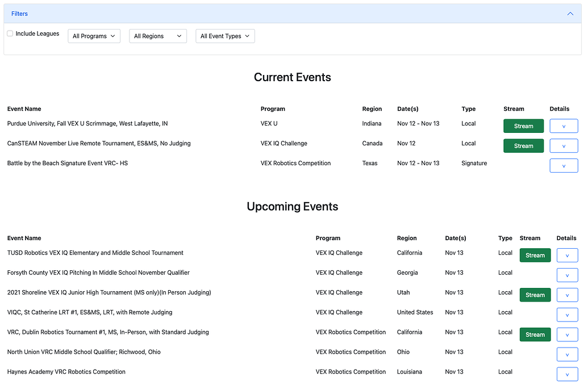The image size is (588, 385).
Task: Expand details for Haynes Academy VRC Robotics Competition
Action: 567,374
